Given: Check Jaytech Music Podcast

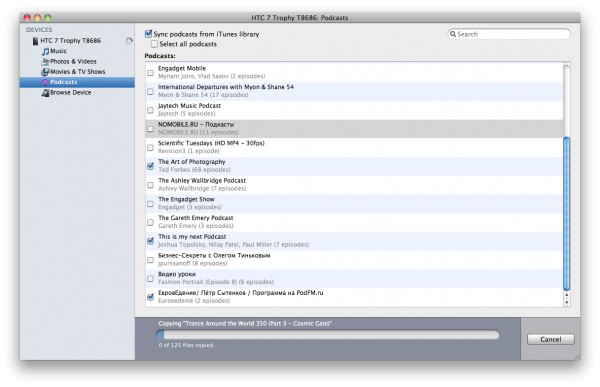Looking at the screenshot, I should point(150,110).
